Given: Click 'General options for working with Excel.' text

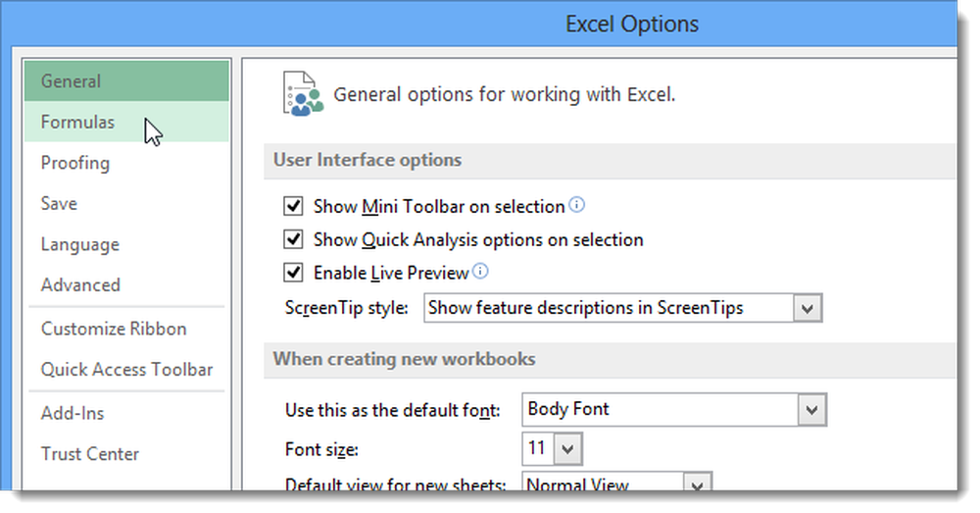Looking at the screenshot, I should click(x=505, y=94).
